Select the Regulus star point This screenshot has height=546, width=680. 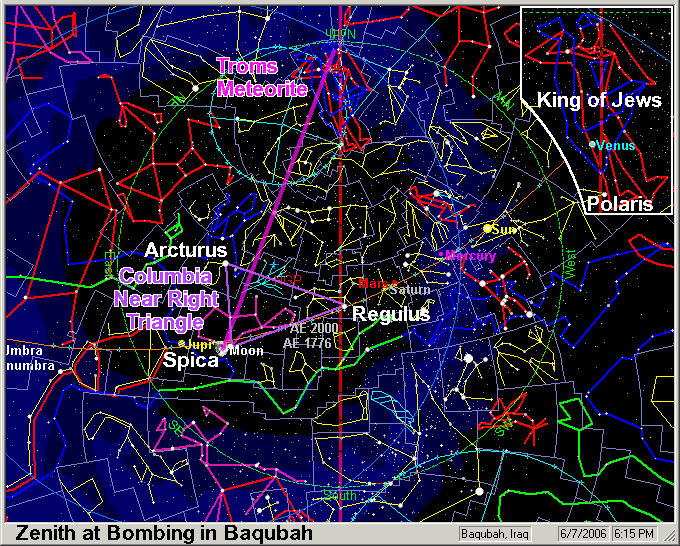click(344, 306)
